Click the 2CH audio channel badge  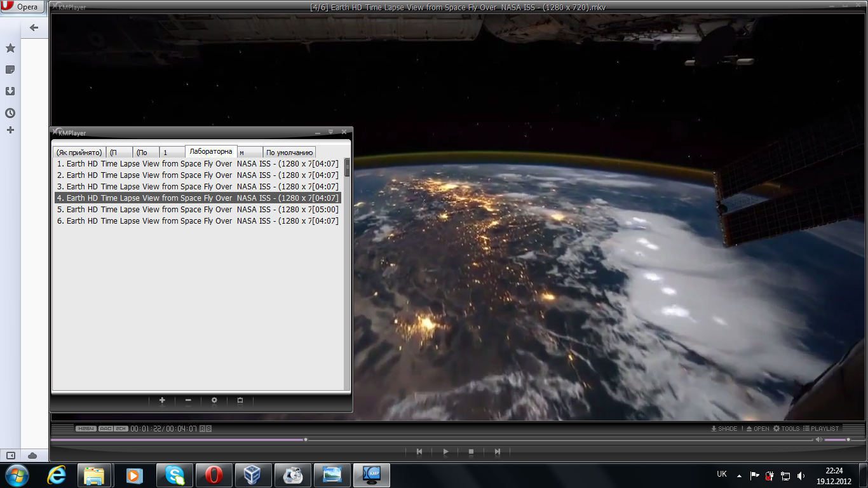(x=121, y=429)
